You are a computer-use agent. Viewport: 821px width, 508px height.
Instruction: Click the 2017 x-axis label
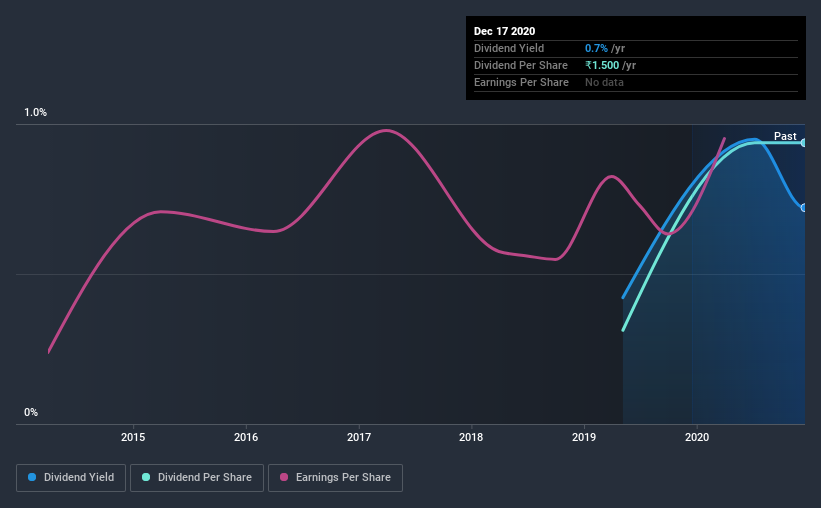click(359, 437)
